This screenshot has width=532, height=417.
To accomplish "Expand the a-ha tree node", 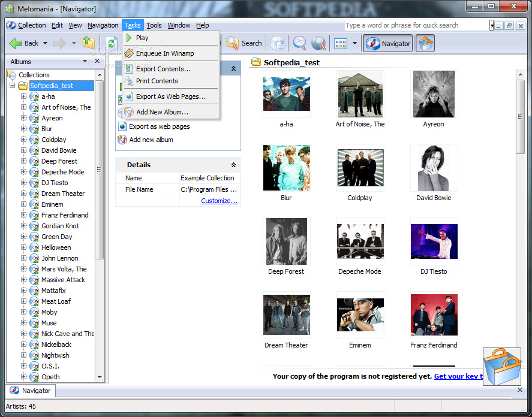I will pos(23,96).
